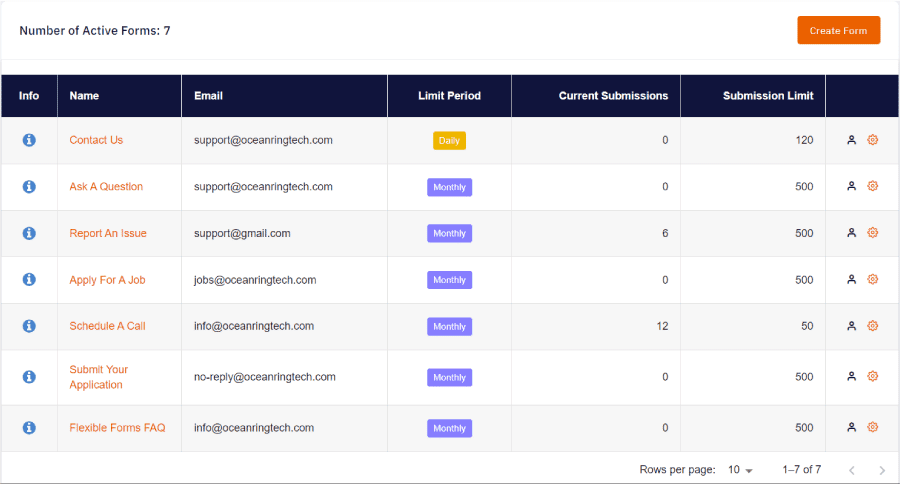This screenshot has width=900, height=484.
Task: Go to next page arrow in pagination
Action: point(881,470)
